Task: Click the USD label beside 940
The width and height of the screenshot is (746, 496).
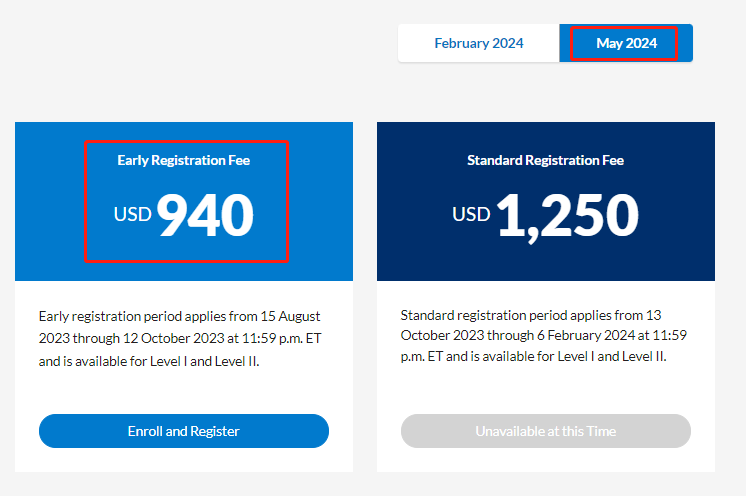Action: pyautogui.click(x=132, y=214)
